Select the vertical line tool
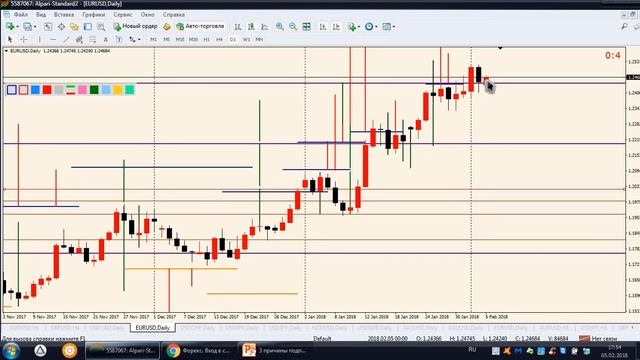This screenshot has width=640, height=360. (40, 40)
